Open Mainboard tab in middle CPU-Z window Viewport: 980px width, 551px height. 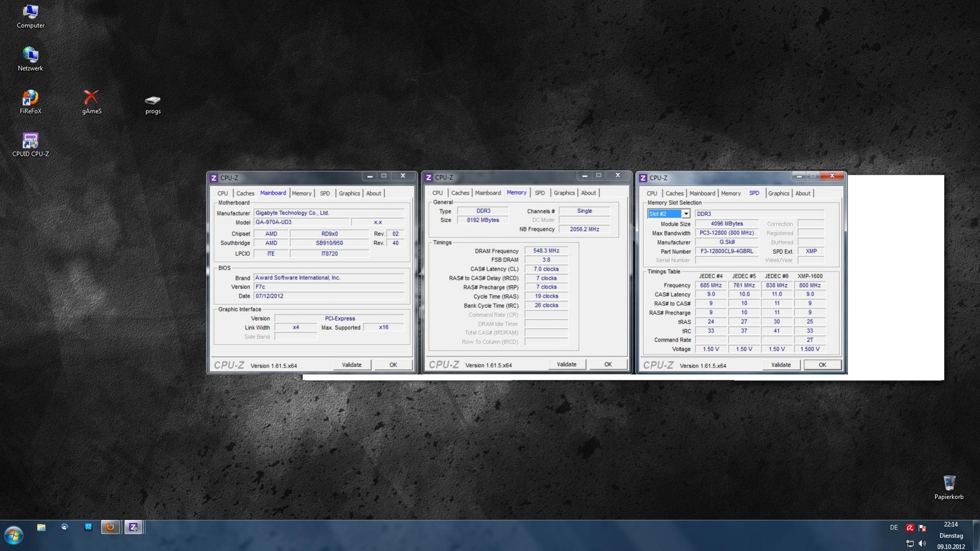click(x=488, y=193)
